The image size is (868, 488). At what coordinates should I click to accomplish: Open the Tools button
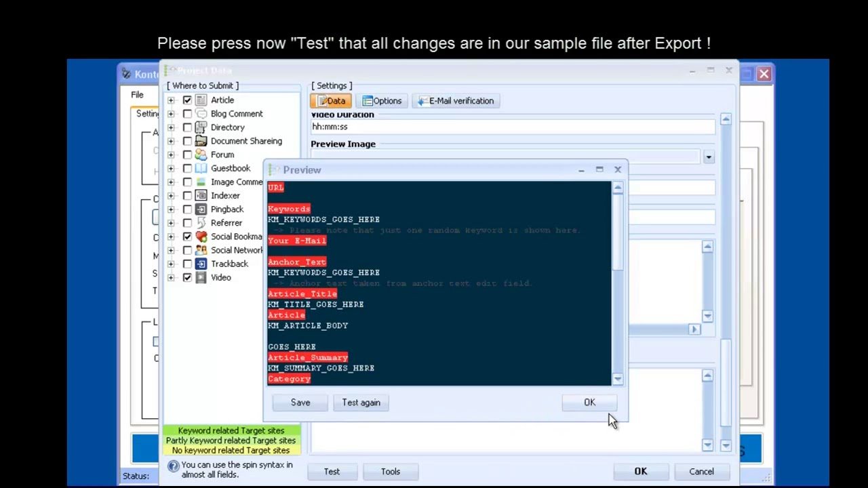point(391,472)
